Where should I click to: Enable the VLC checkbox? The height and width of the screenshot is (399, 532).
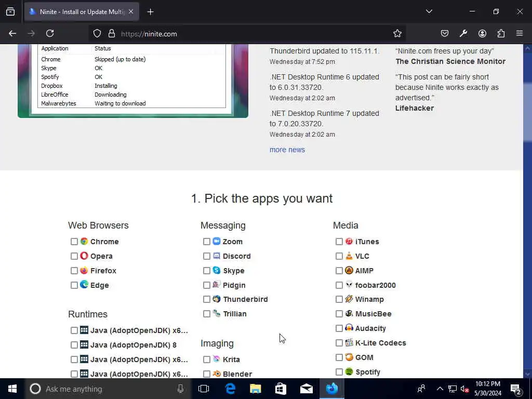click(339, 256)
